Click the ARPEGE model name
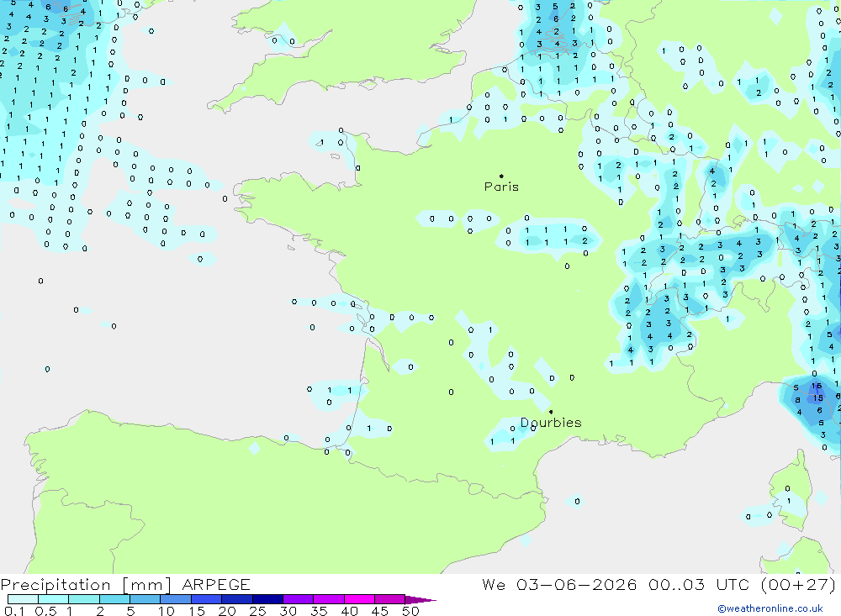The image size is (841, 616). click(216, 584)
